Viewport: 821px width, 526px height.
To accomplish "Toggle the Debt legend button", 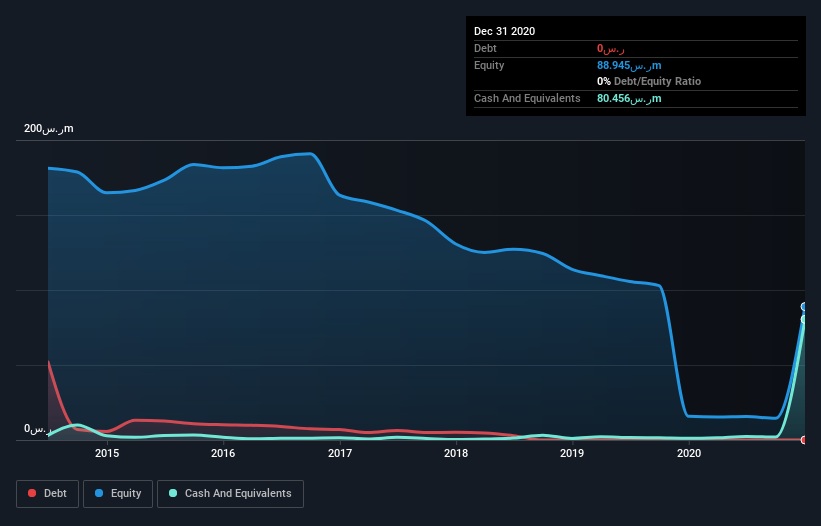I will [47, 494].
